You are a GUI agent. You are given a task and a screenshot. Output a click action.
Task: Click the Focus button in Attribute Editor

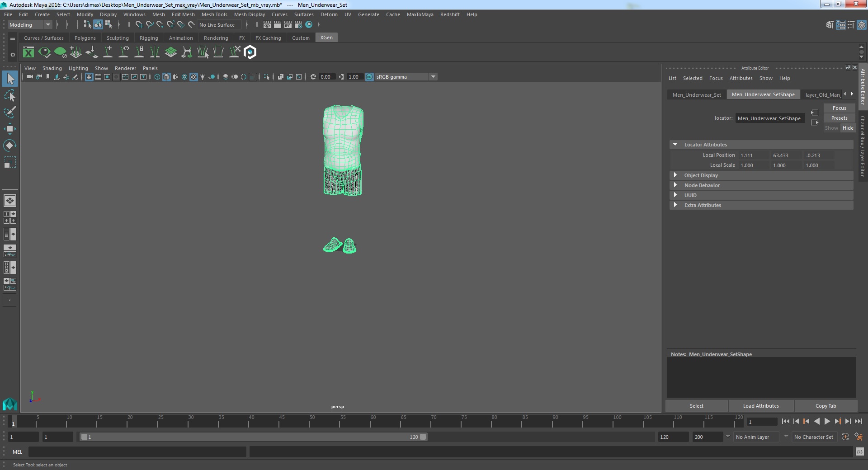pos(839,108)
